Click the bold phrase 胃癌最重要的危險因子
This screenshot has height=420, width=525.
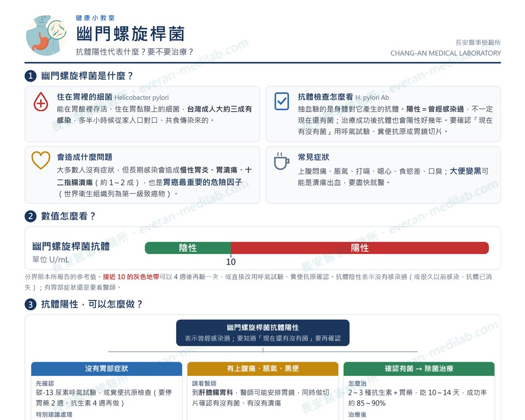click(202, 182)
